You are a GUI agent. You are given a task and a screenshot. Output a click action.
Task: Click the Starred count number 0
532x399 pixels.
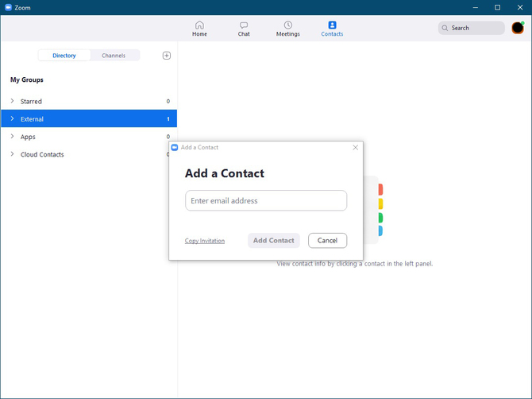(x=168, y=101)
